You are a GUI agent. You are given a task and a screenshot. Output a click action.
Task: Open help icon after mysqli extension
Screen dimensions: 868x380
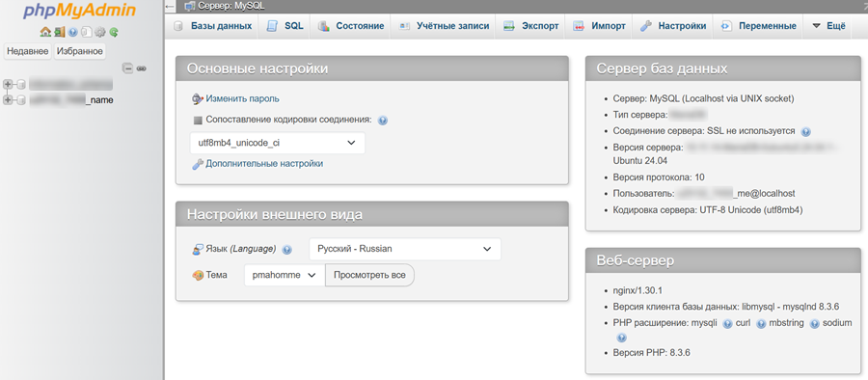click(x=727, y=324)
